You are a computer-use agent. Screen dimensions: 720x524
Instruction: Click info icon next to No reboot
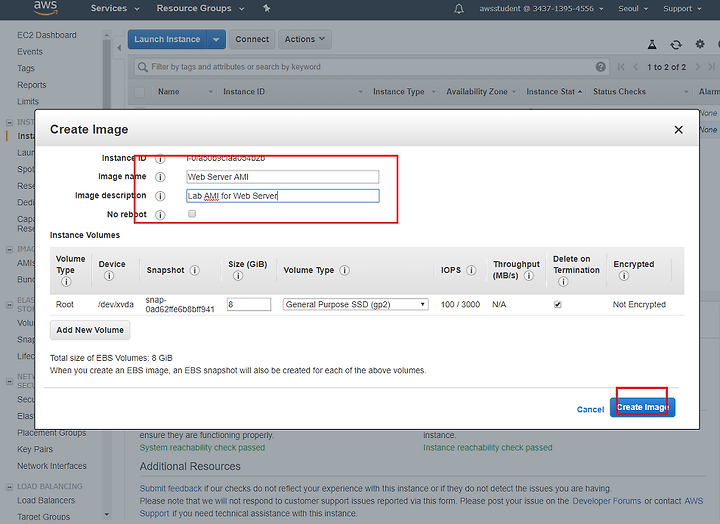click(x=160, y=215)
